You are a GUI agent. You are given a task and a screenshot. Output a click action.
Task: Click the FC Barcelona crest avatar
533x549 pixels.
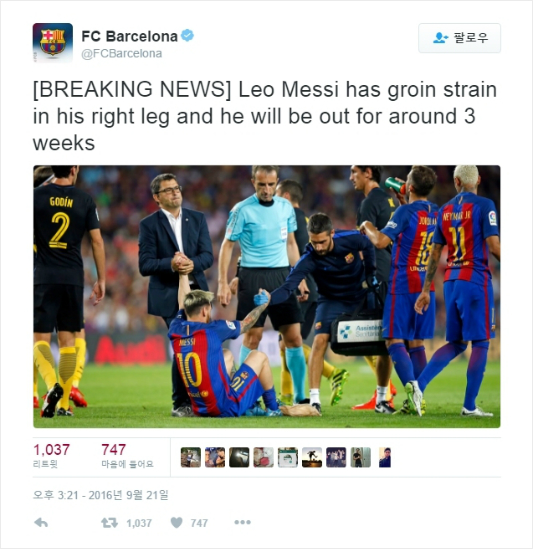click(x=53, y=43)
